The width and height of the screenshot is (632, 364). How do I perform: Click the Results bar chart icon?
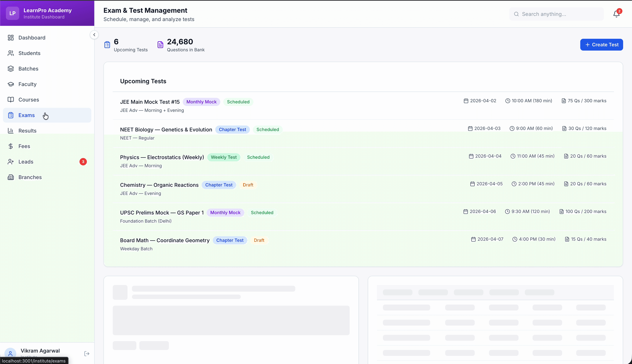[11, 131]
